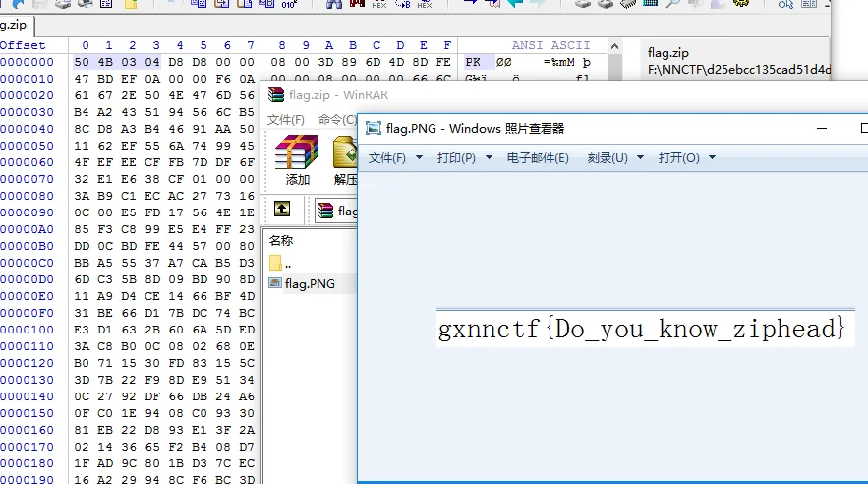Click hex byte E3 starting row 0000100
Viewport: 868px width, 484px height.
(82, 330)
